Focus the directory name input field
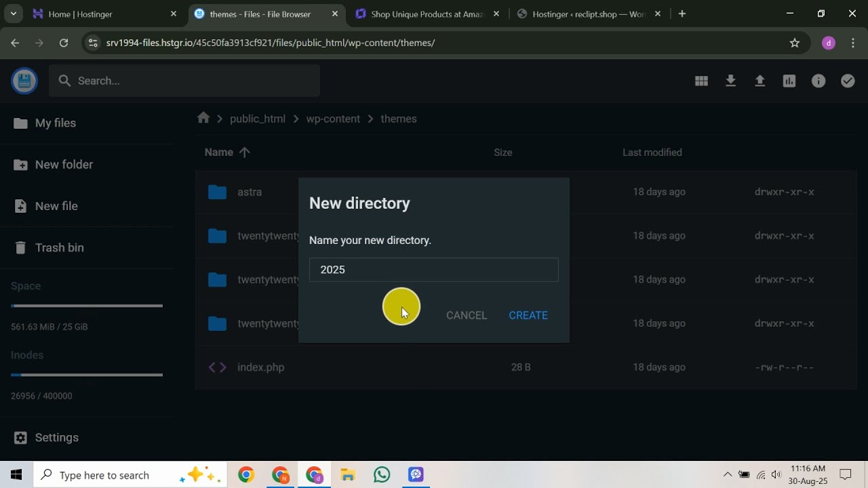 (x=434, y=270)
